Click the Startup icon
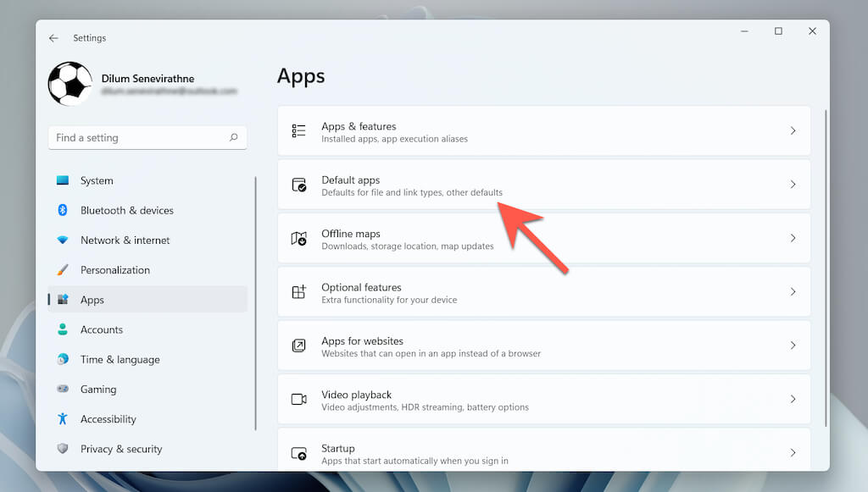 pos(298,453)
